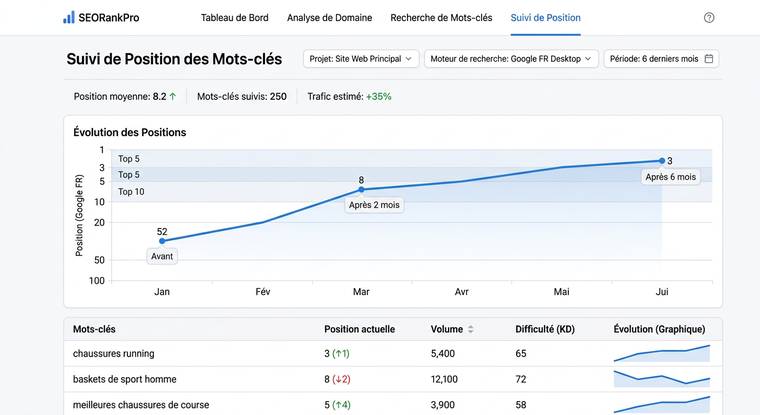
Task: Click the SEORankPro logo icon
Action: pos(68,18)
